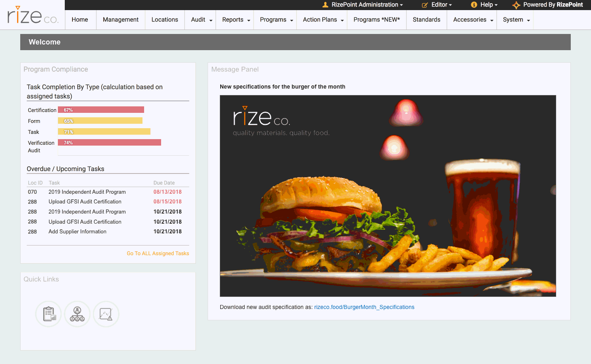
Task: Click the Editor pencil icon
Action: click(425, 5)
